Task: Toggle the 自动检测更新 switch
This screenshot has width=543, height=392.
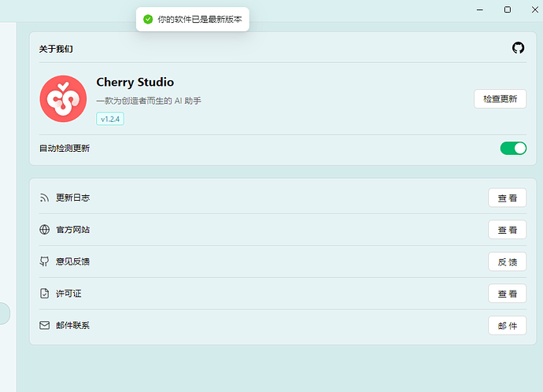Action: [513, 148]
